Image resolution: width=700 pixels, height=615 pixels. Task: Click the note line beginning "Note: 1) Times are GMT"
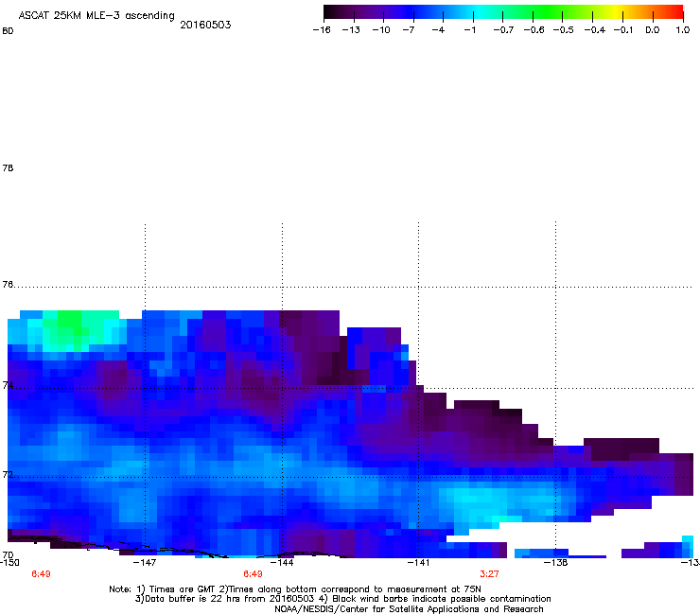point(295,589)
